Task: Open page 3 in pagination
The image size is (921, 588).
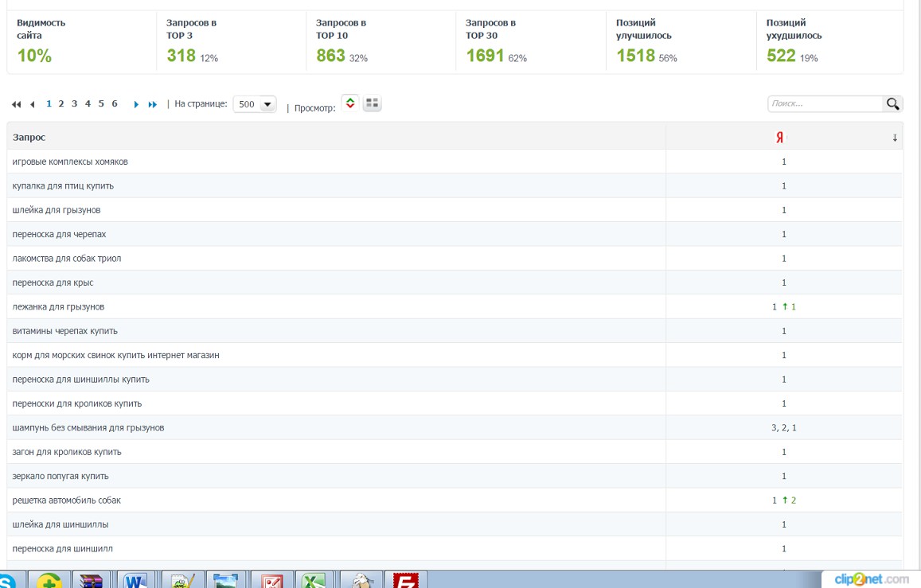Action: (75, 104)
